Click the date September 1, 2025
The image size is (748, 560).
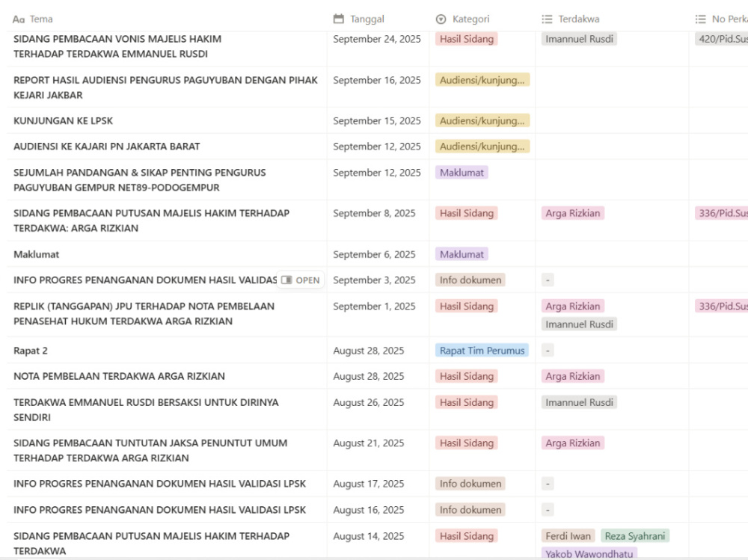tap(374, 307)
